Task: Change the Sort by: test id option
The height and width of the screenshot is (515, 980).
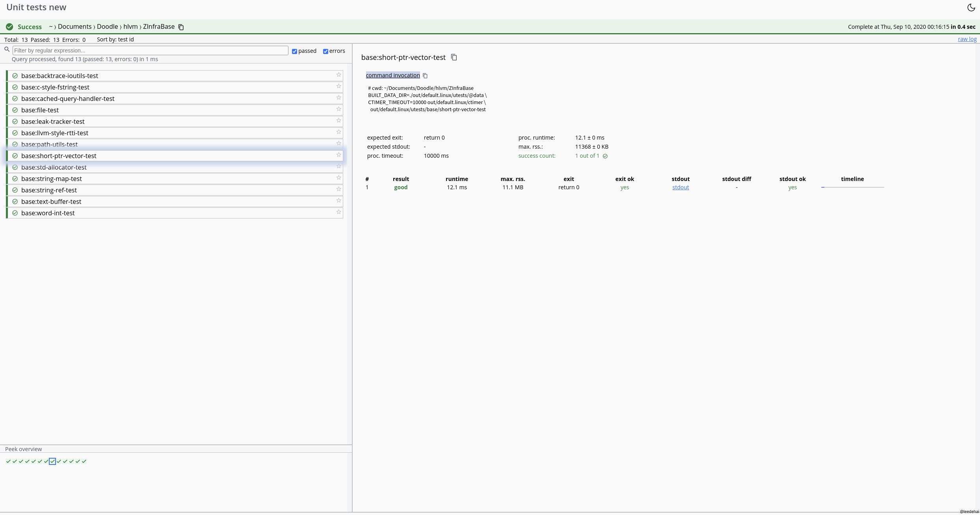Action: pos(115,39)
